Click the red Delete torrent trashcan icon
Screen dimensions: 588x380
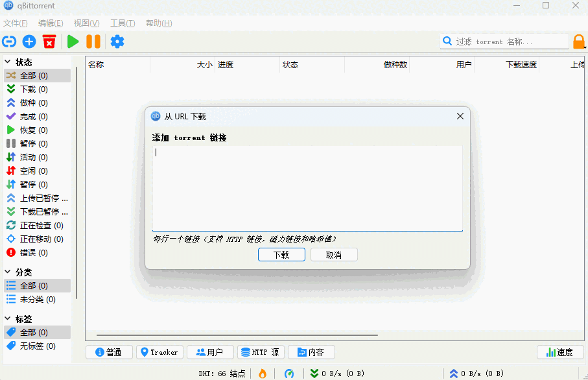[x=49, y=41]
